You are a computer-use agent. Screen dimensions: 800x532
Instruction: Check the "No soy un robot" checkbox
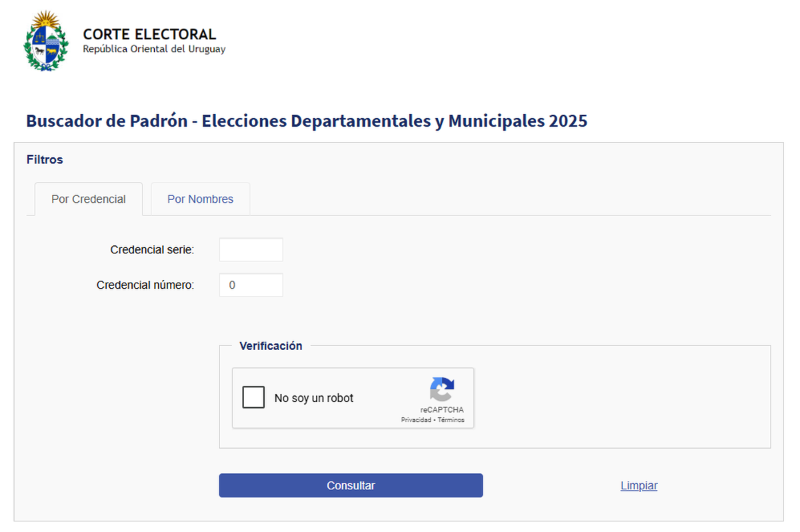[x=253, y=397]
